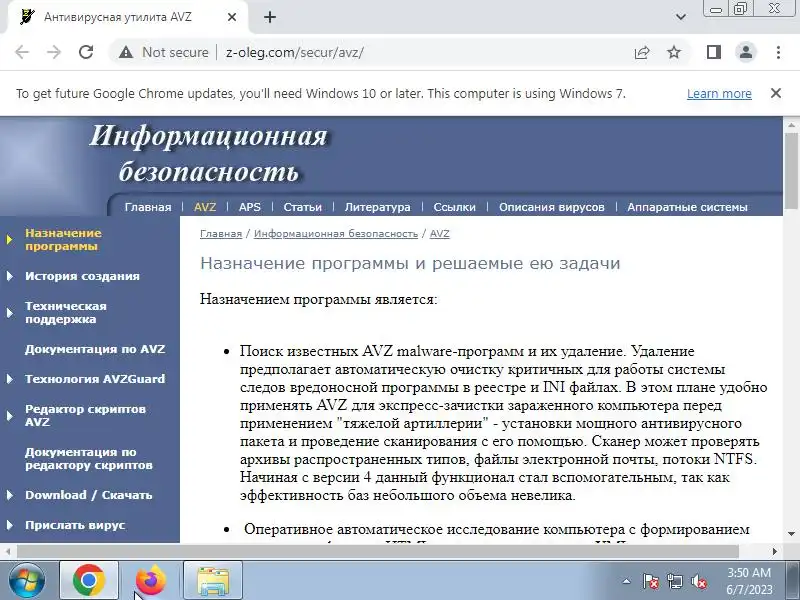Screen dimensions: 800x600
Task: Click yellow arrow beside Назначение программы
Action: [x=10, y=239]
